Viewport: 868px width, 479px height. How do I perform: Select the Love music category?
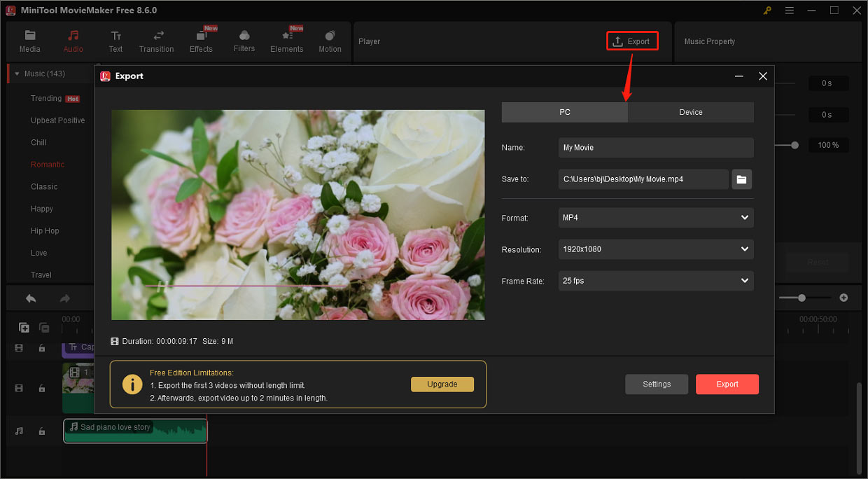click(x=38, y=253)
